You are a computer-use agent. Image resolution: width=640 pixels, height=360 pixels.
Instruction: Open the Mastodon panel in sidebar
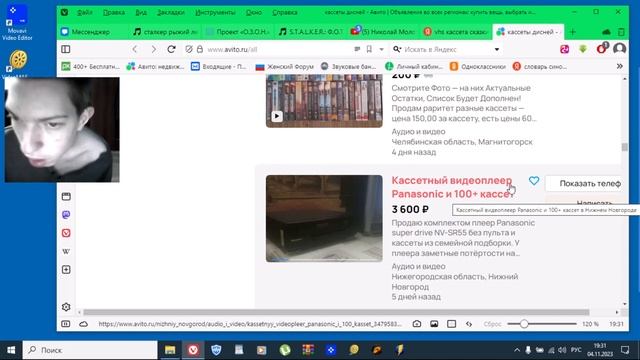[66, 215]
